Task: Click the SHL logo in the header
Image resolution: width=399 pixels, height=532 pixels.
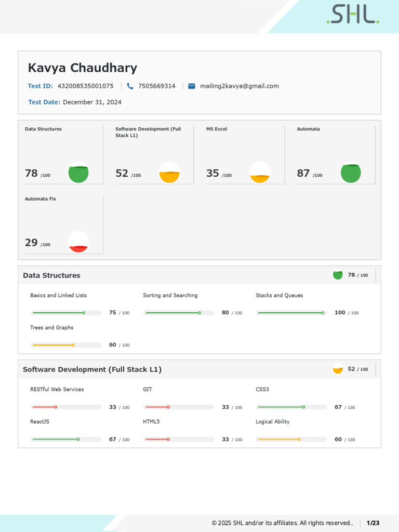Action: tap(353, 15)
